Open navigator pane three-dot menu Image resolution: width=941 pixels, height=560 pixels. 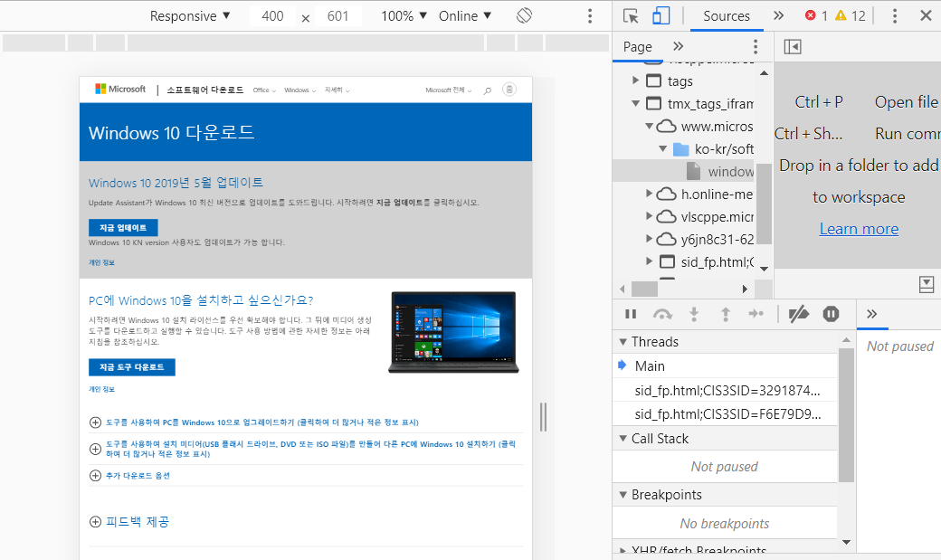pyautogui.click(x=756, y=47)
